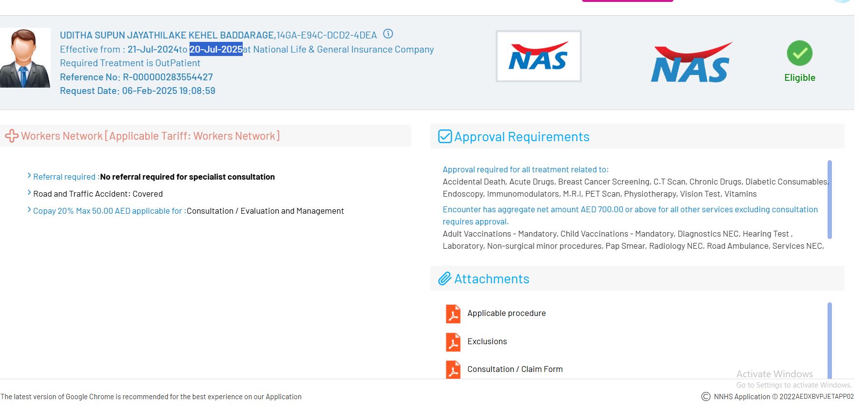Click the paperclip icon beside Attachments
This screenshot has width=868, height=406.
pyautogui.click(x=444, y=279)
